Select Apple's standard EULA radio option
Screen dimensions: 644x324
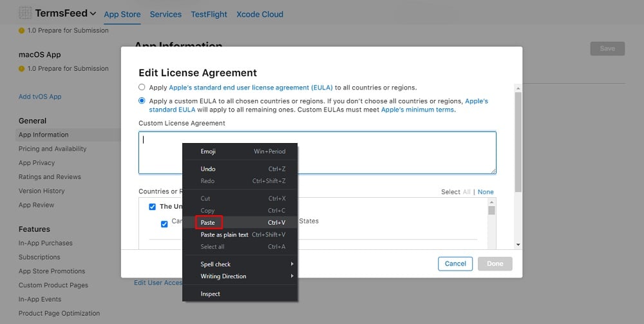142,87
